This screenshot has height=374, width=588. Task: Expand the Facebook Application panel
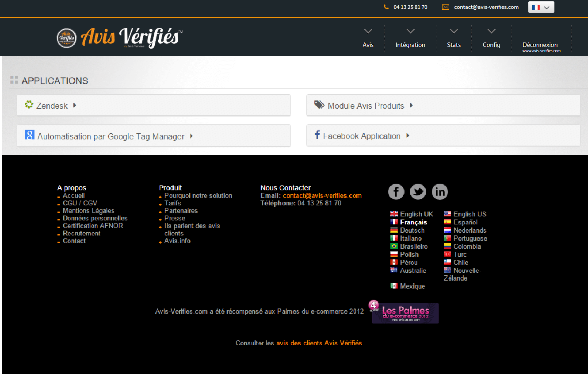tap(443, 135)
